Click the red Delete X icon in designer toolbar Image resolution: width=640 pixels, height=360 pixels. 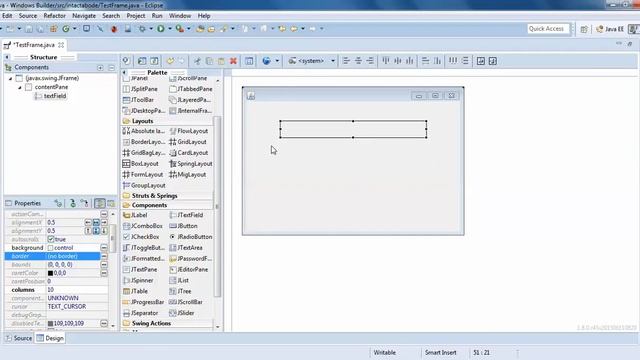coord(233,61)
